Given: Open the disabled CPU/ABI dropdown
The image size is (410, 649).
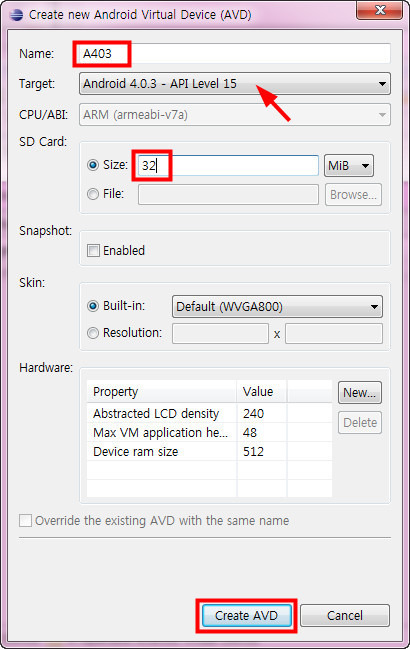Looking at the screenshot, I should [235, 114].
